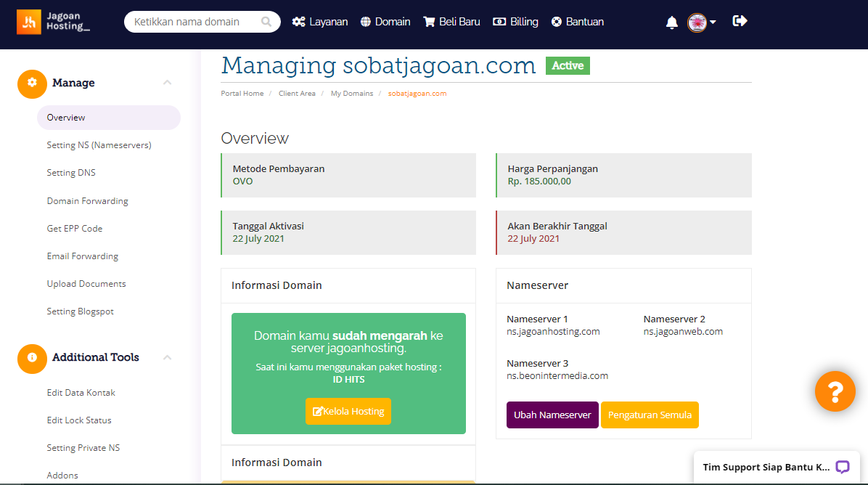The image size is (868, 485).
Task: Open Edit Data Kontak
Action: [x=81, y=393]
